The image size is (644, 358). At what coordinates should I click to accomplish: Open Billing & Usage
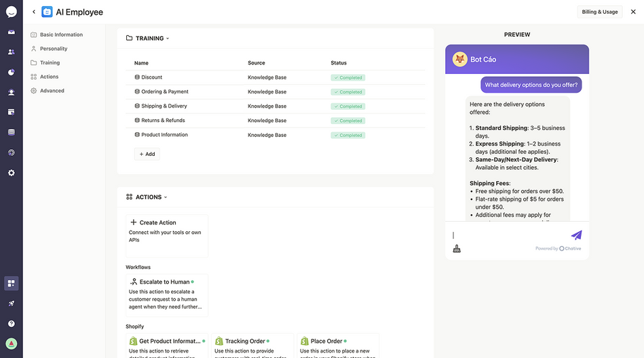tap(600, 12)
